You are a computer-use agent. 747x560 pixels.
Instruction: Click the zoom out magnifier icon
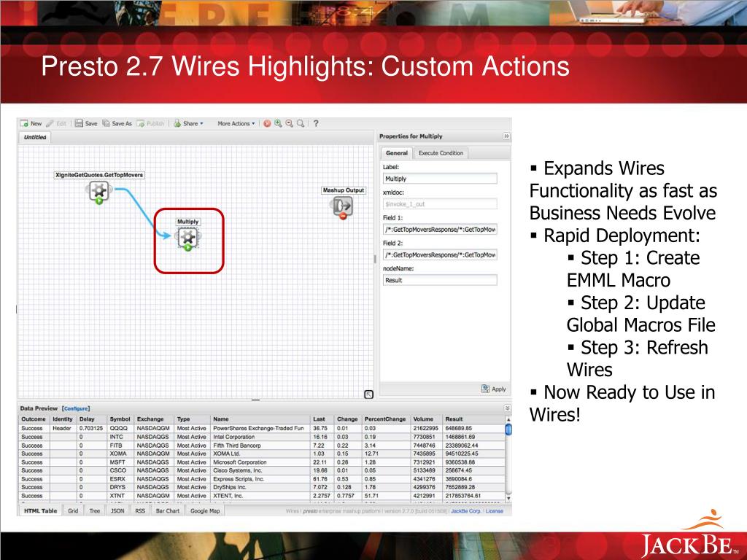tap(289, 123)
